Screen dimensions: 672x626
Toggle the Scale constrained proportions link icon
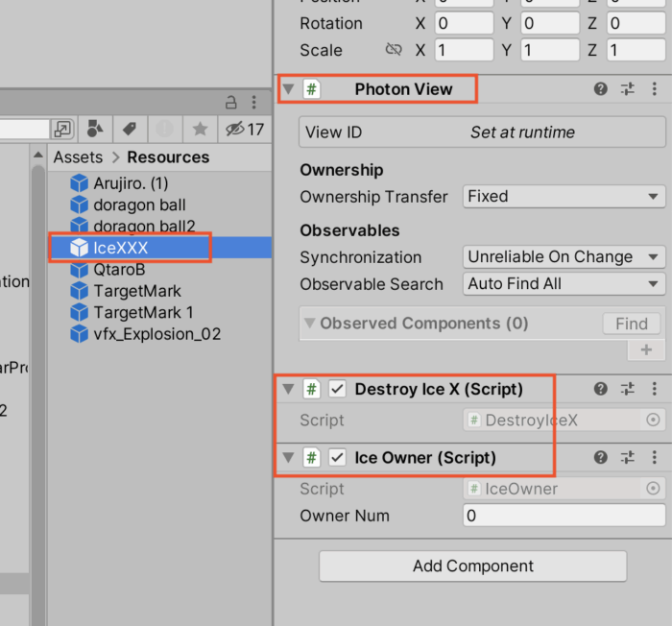pos(393,50)
